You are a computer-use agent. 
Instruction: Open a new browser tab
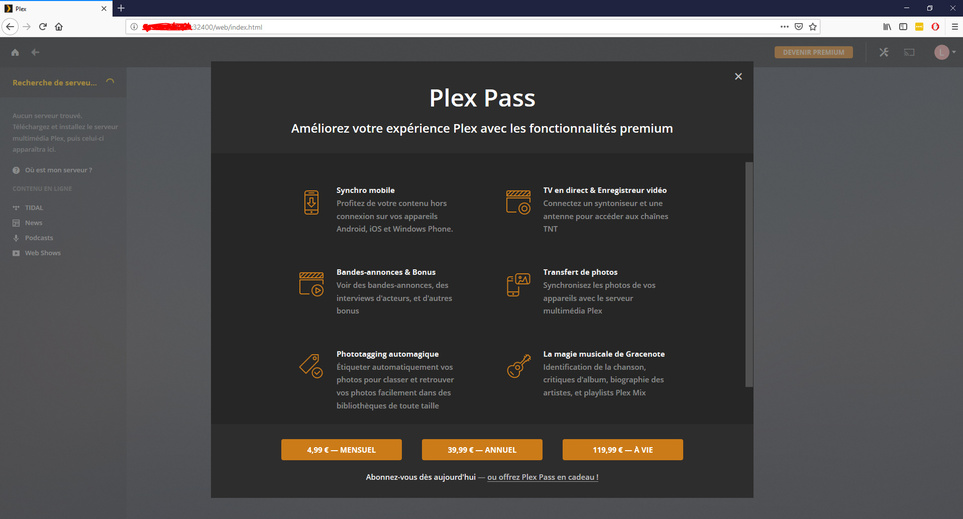click(x=121, y=8)
